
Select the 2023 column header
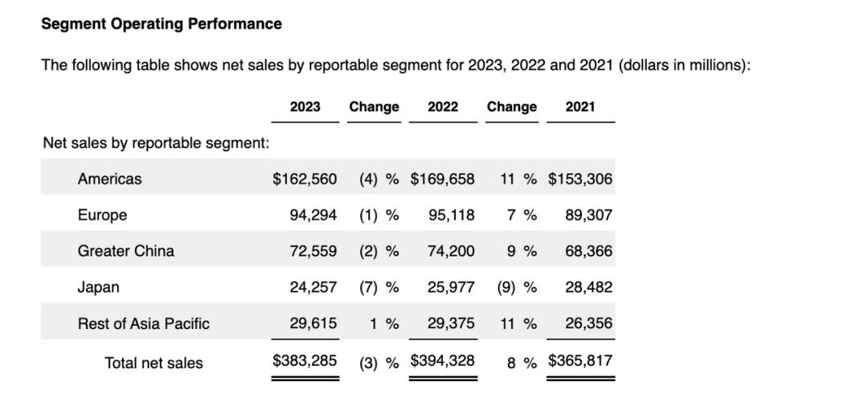pos(305,107)
